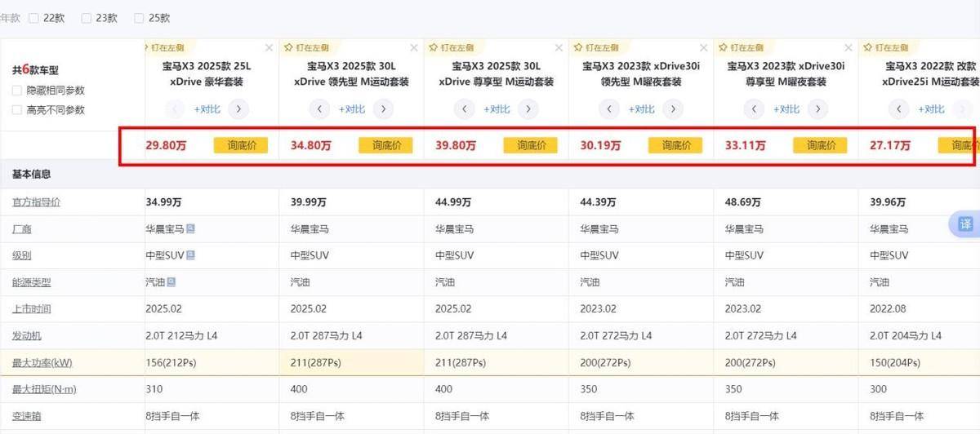Shift 2023款 xDrive30i 领先型 column right
The height and width of the screenshot is (434, 980).
pos(673,108)
